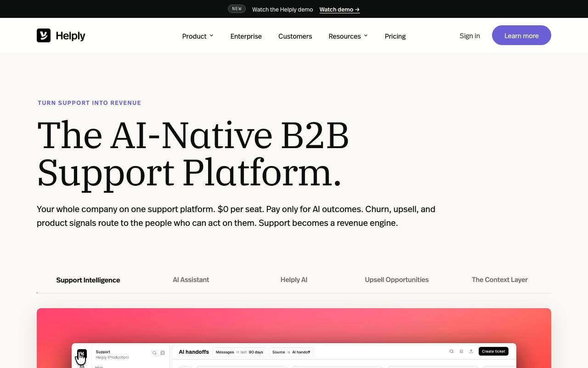Click the panel layout icon next to sidebar search
588x368 pixels.
[163, 353]
